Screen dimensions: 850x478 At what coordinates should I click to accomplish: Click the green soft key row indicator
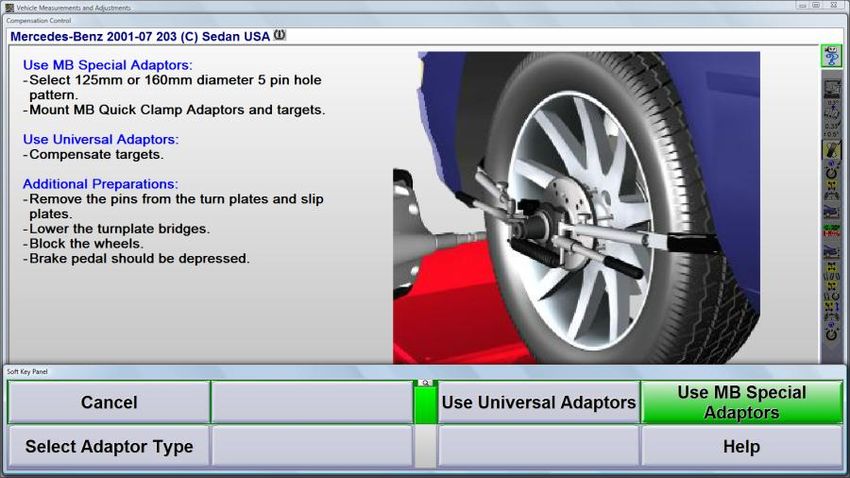coord(426,404)
